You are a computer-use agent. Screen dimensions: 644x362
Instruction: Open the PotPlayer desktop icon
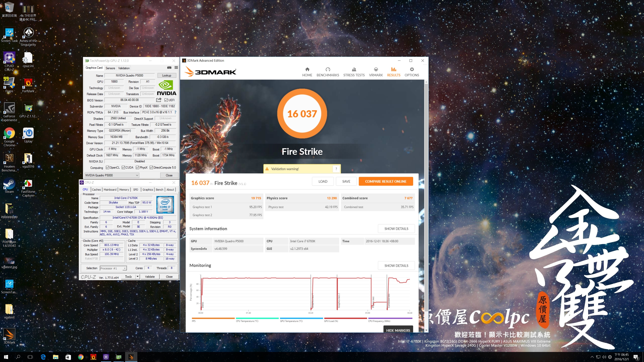(x=9, y=238)
